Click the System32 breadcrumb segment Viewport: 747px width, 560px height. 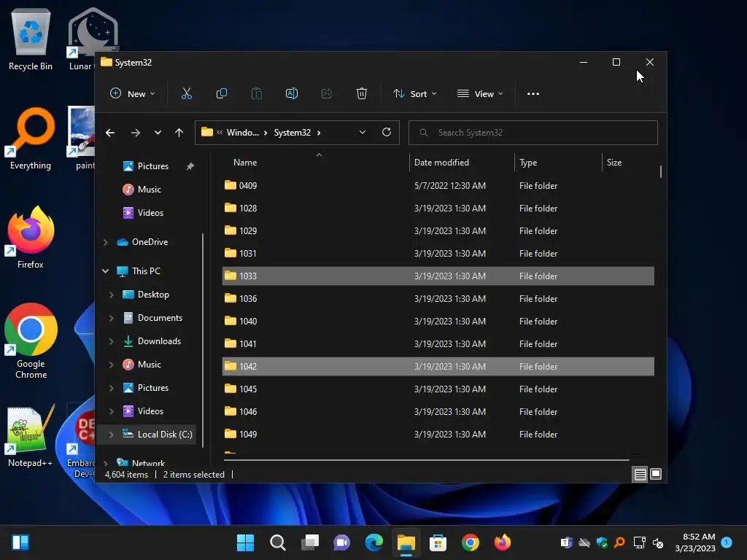click(x=292, y=133)
